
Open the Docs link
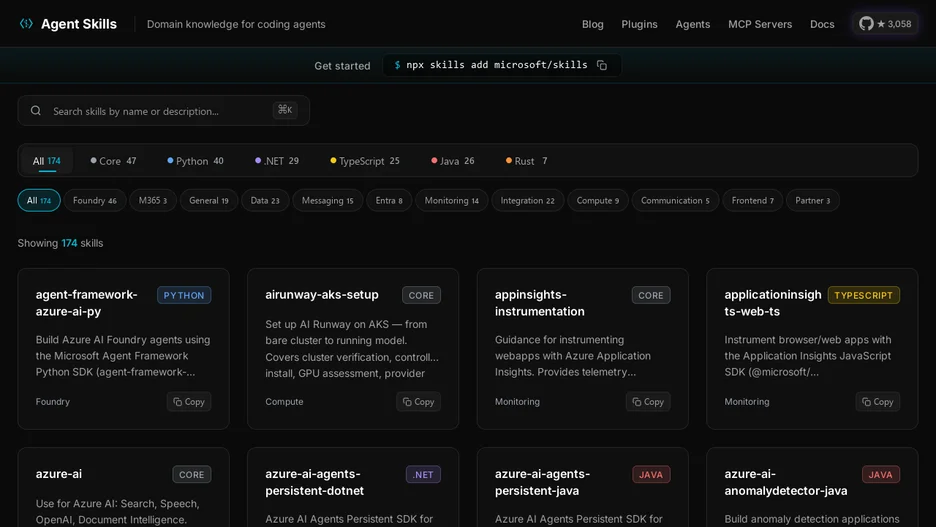point(822,24)
